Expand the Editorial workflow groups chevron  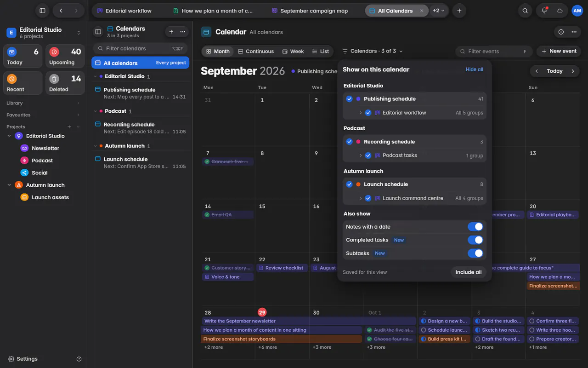pos(361,113)
